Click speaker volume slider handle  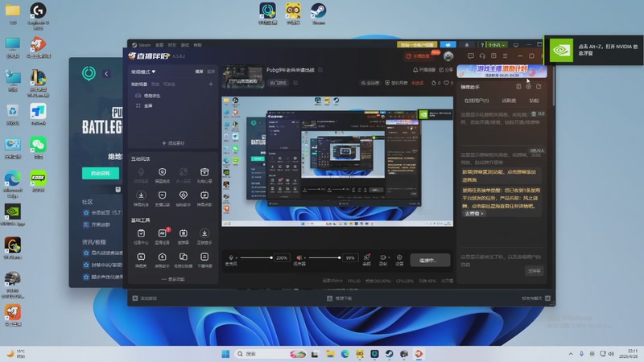[339, 257]
